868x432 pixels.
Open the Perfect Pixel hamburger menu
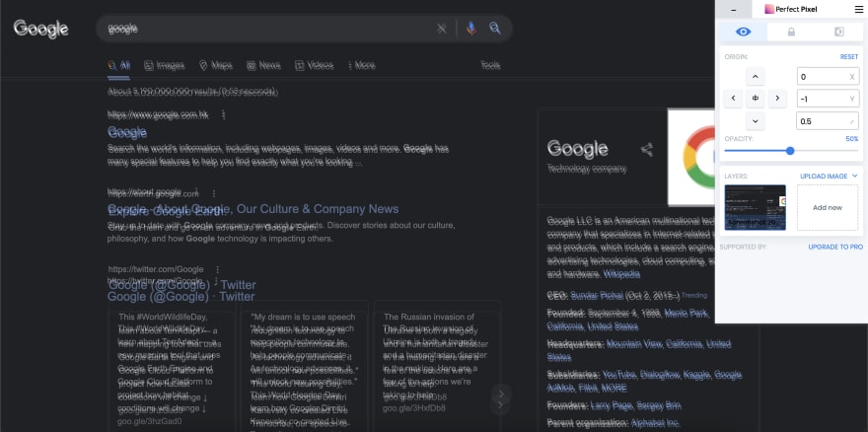(x=858, y=10)
